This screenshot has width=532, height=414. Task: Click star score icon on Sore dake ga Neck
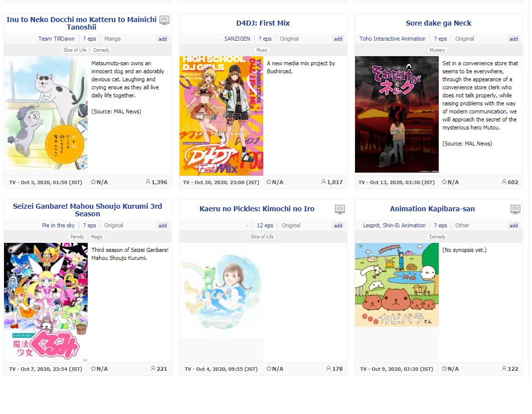444,182
